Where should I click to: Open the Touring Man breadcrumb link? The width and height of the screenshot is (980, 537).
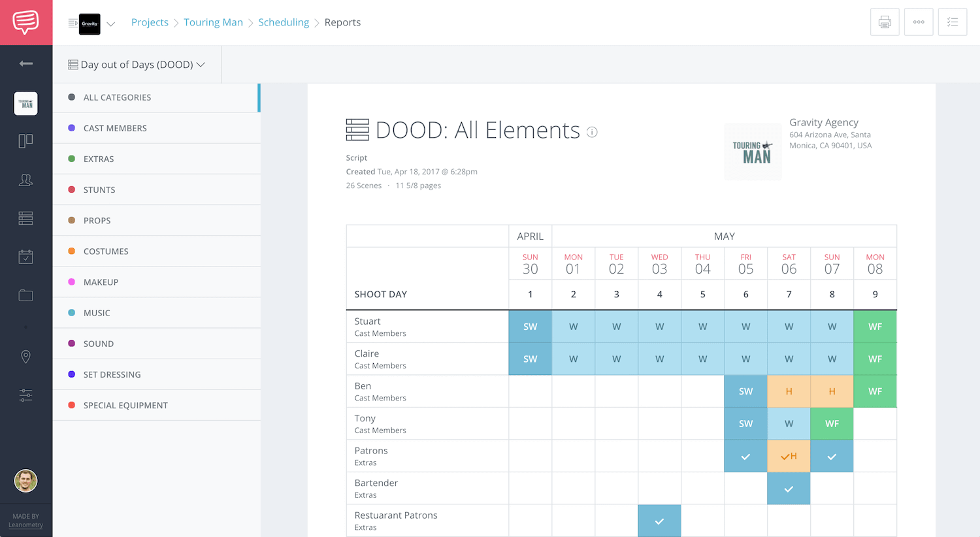pos(213,22)
